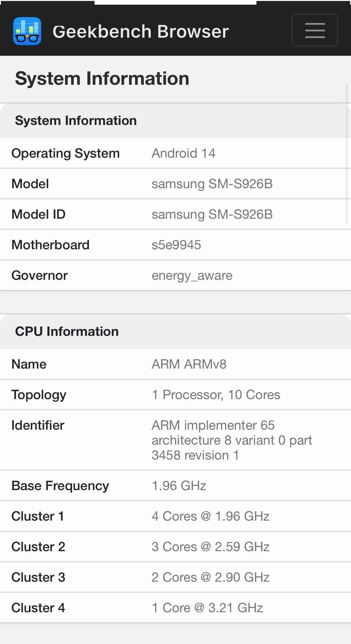Select the 4 Cores @ 1.96 GHz value
The width and height of the screenshot is (351, 644).
[211, 516]
